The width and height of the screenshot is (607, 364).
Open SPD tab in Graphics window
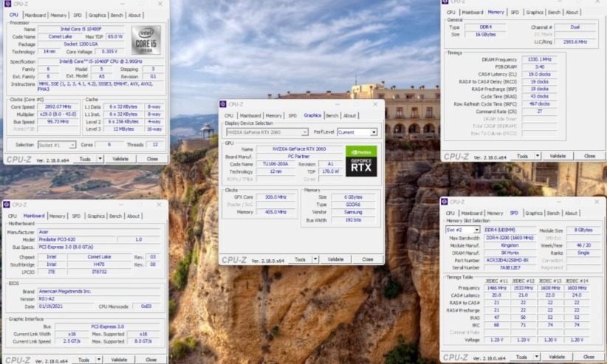click(292, 115)
